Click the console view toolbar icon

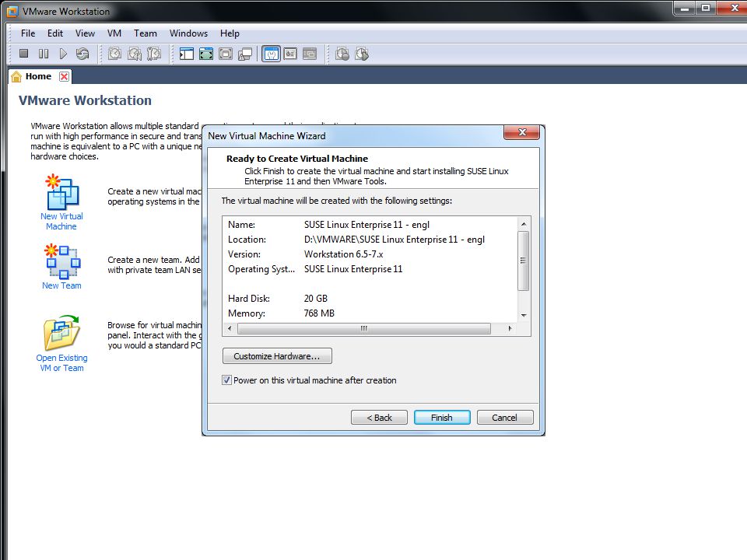(x=310, y=54)
